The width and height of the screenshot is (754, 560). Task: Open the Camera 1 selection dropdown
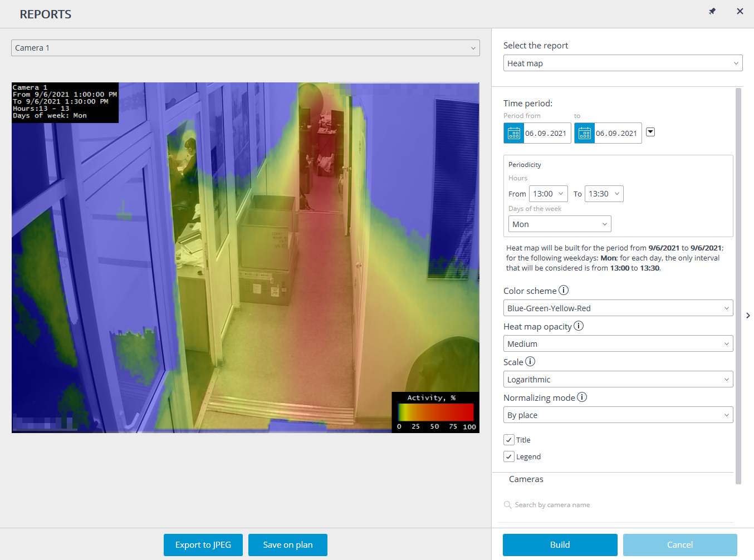pos(246,48)
